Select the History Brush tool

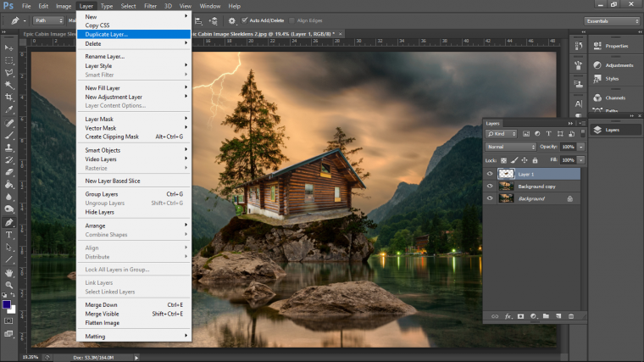coord(8,160)
